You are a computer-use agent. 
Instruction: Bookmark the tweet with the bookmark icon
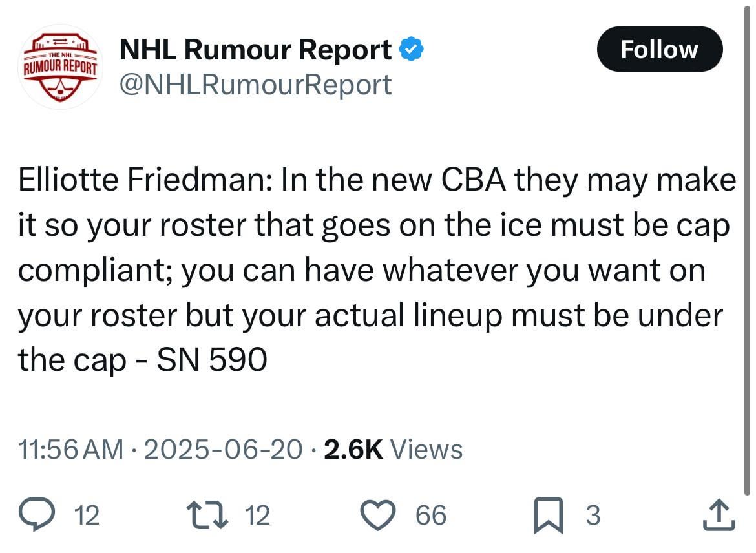549,514
